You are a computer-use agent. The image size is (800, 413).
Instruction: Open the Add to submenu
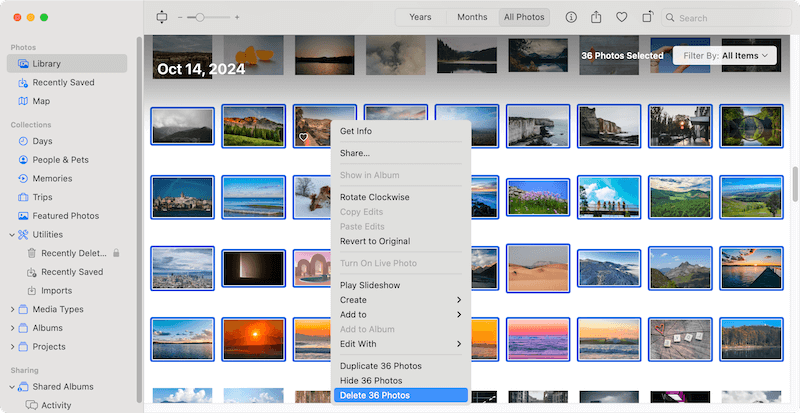[x=401, y=314]
